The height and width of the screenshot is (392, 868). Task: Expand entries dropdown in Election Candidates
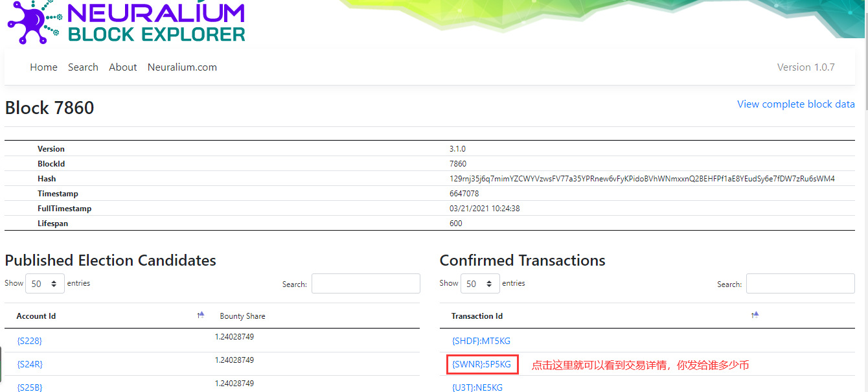pos(45,284)
